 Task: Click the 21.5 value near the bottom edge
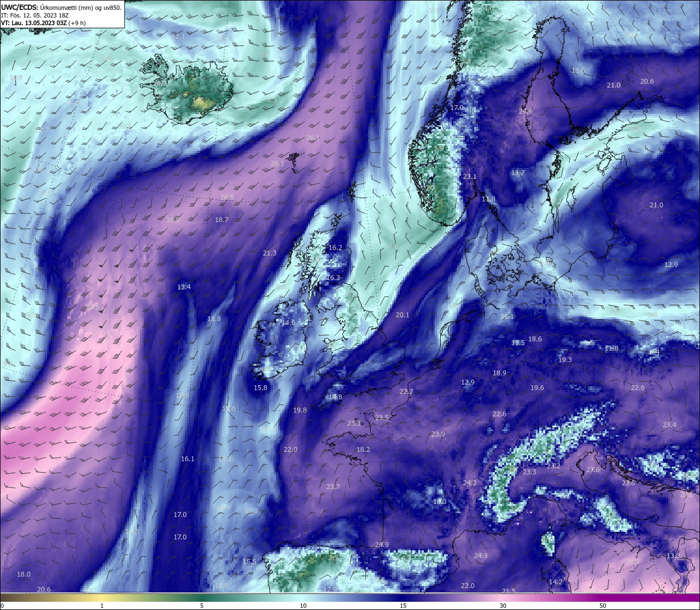[x=509, y=591]
